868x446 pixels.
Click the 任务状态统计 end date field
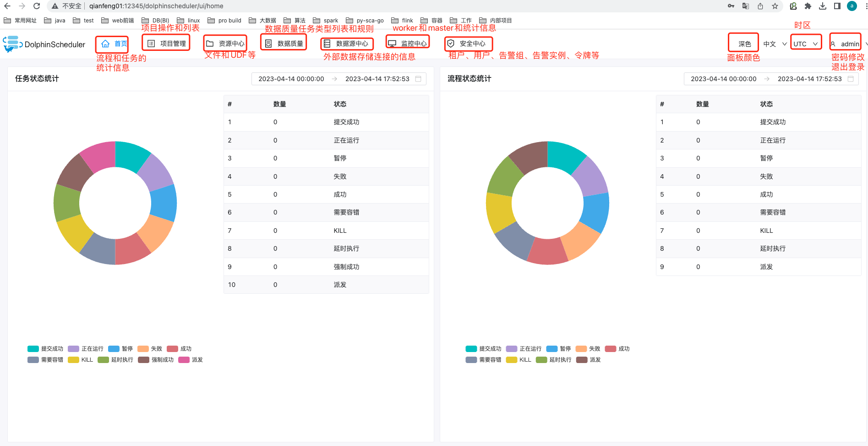377,79
